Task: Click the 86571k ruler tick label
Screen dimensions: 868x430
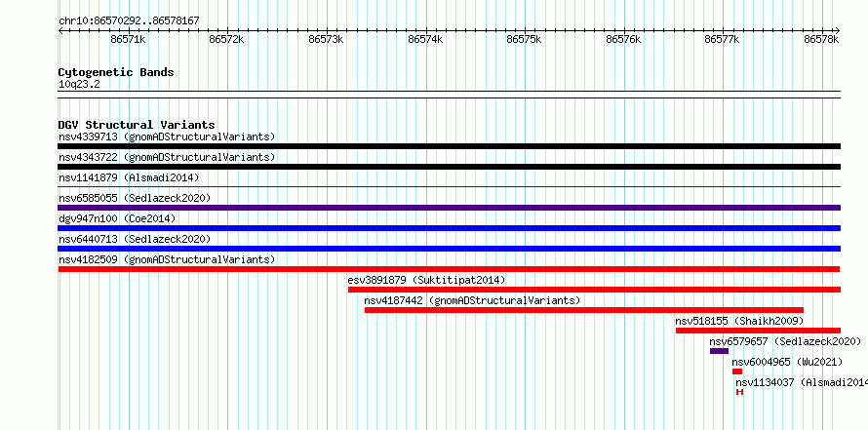Action: click(128, 39)
